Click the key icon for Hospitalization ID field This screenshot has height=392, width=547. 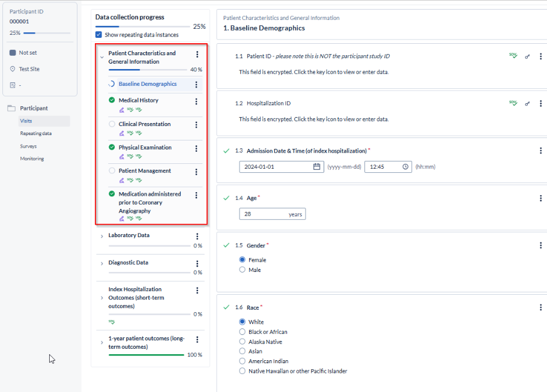(x=527, y=104)
